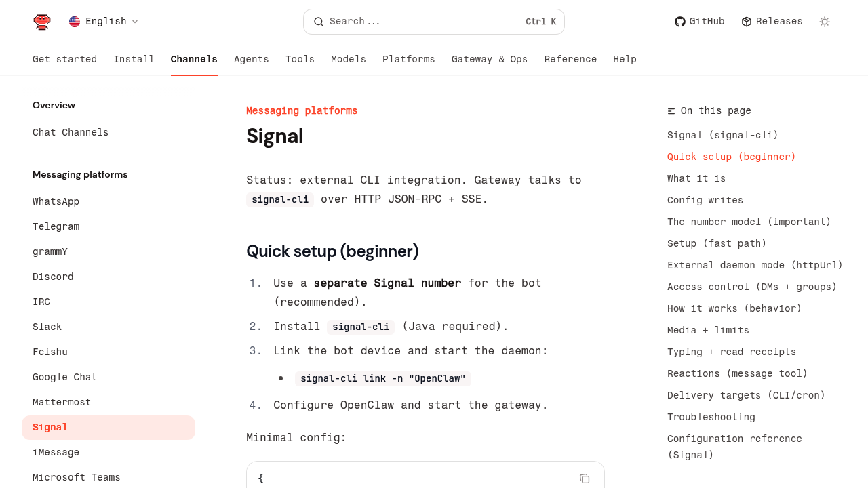Navigate to Microsoft Teams in the sidebar

coord(76,477)
